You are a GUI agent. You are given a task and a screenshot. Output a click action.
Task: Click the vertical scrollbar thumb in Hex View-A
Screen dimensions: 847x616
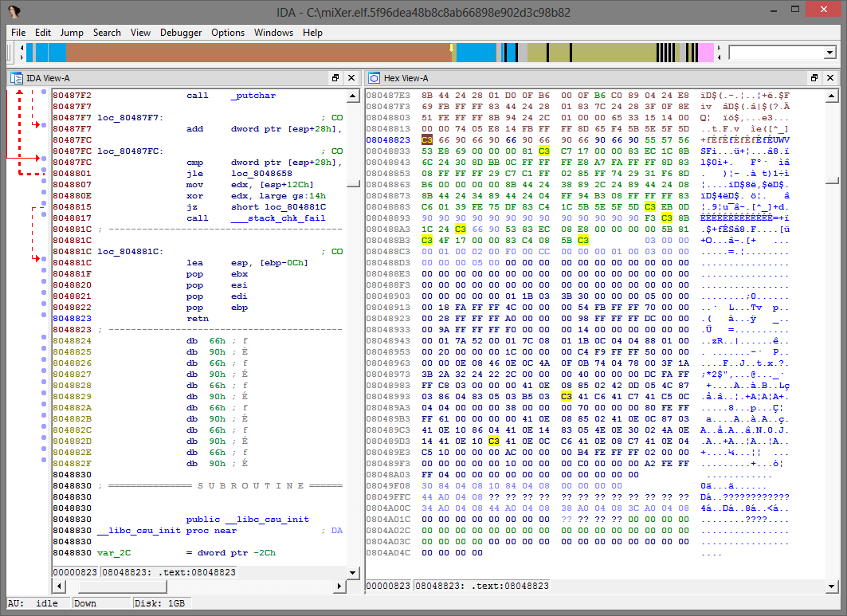pos(832,180)
